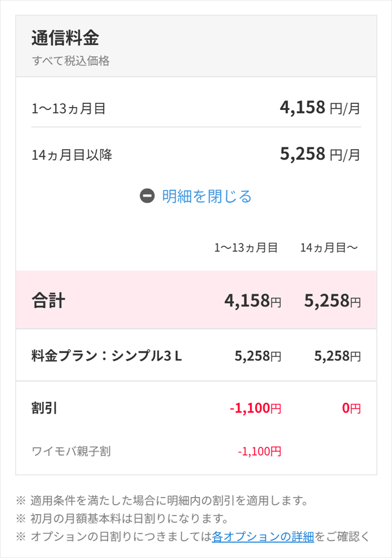Select the すべて税込価格 subtitle text
Image resolution: width=392 pixels, height=558 pixels.
coord(71,61)
